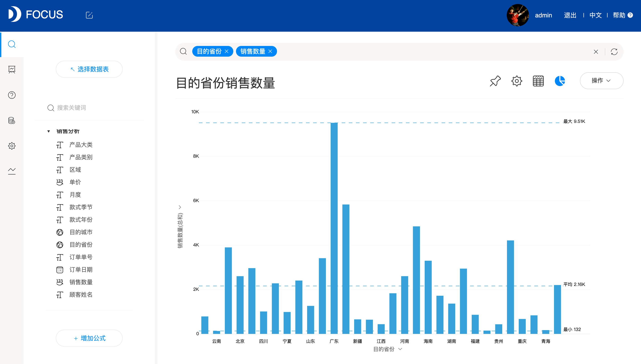Click the 帮助 help link
641x364 pixels.
coord(619,15)
